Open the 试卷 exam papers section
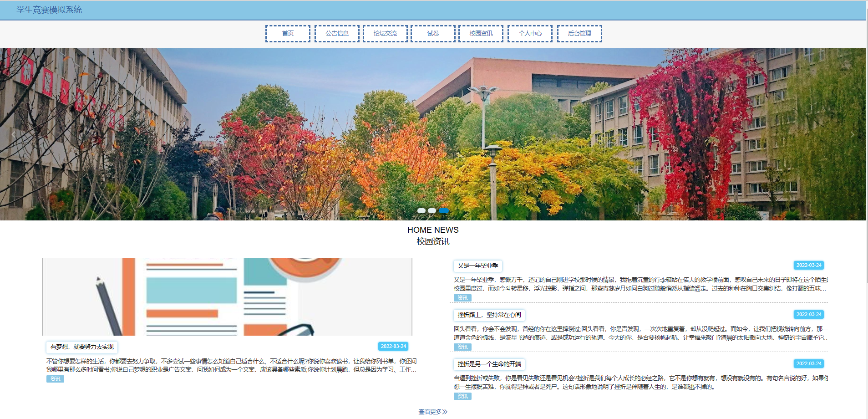868x419 pixels. (x=433, y=33)
